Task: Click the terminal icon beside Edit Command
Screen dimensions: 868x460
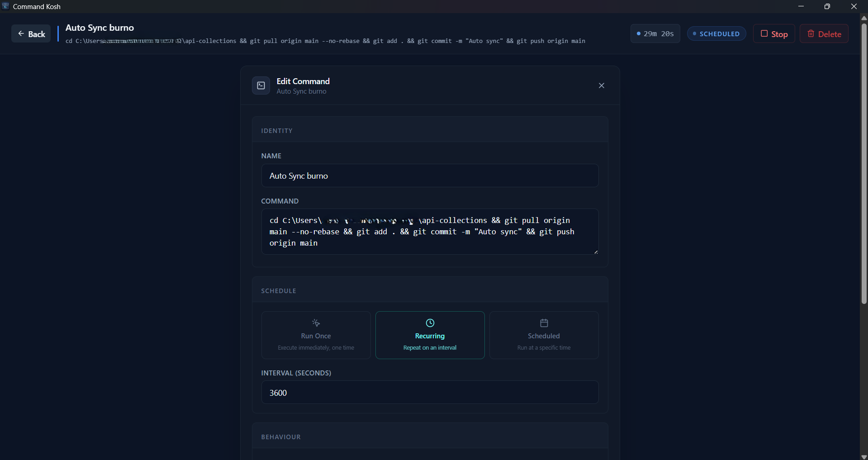Action: click(x=261, y=85)
